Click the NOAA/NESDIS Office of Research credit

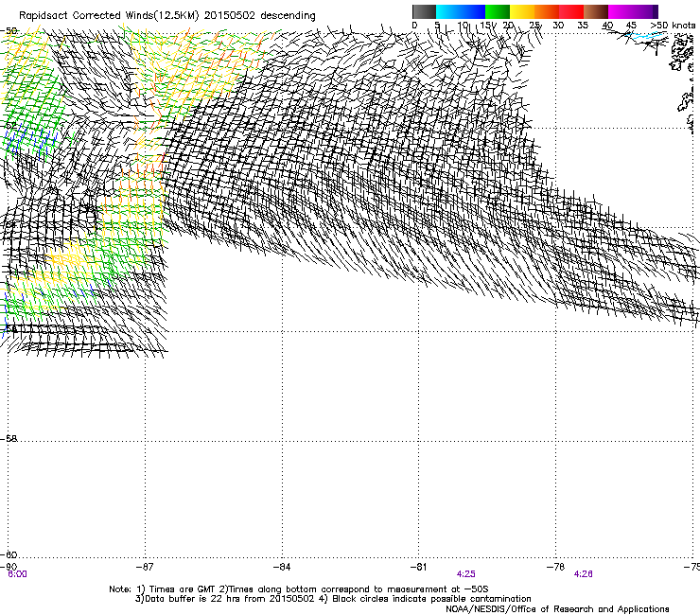(557, 609)
